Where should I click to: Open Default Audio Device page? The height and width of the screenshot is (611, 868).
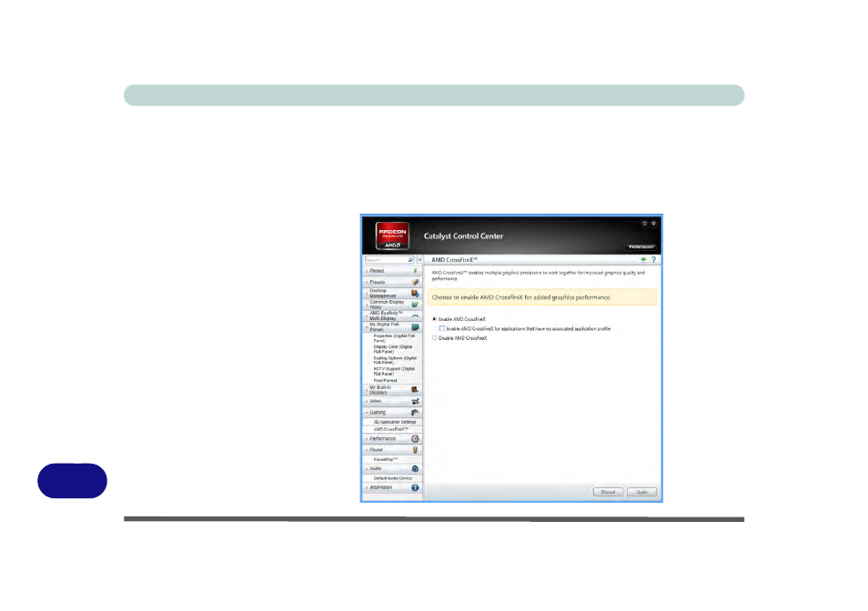[x=392, y=478]
